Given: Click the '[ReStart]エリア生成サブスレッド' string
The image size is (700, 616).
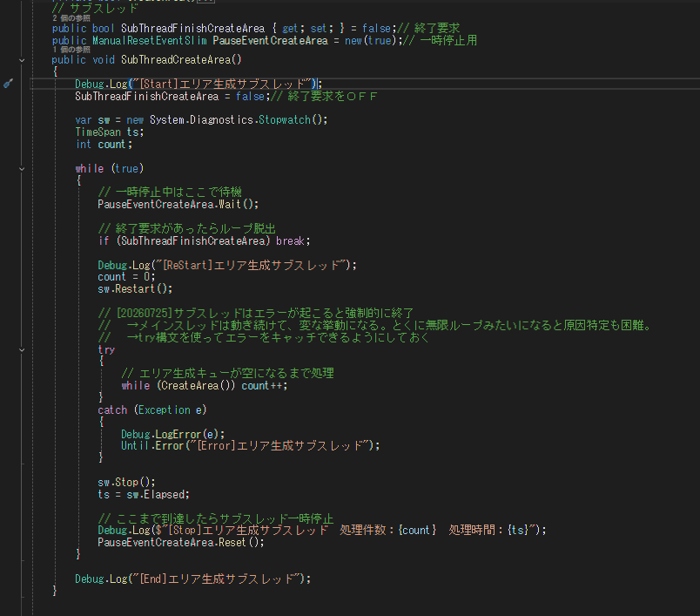Looking at the screenshot, I should [x=252, y=266].
